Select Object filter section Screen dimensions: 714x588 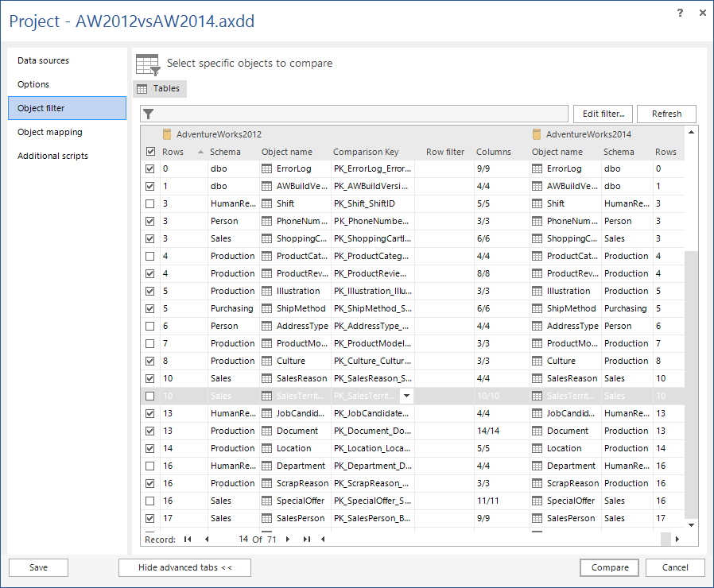(x=67, y=108)
